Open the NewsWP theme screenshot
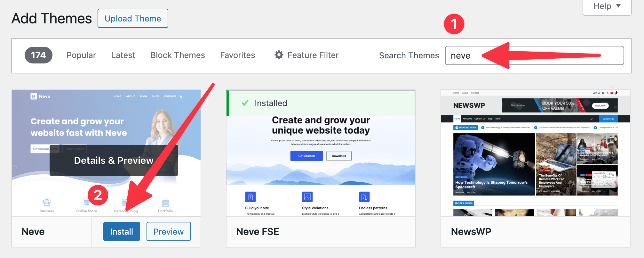Viewport: 644px width, 258px height. click(536, 153)
